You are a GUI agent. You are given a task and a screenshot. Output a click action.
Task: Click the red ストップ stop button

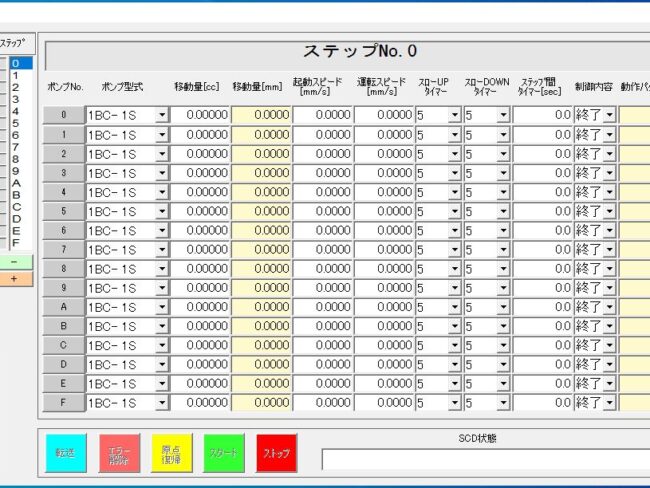click(x=276, y=453)
